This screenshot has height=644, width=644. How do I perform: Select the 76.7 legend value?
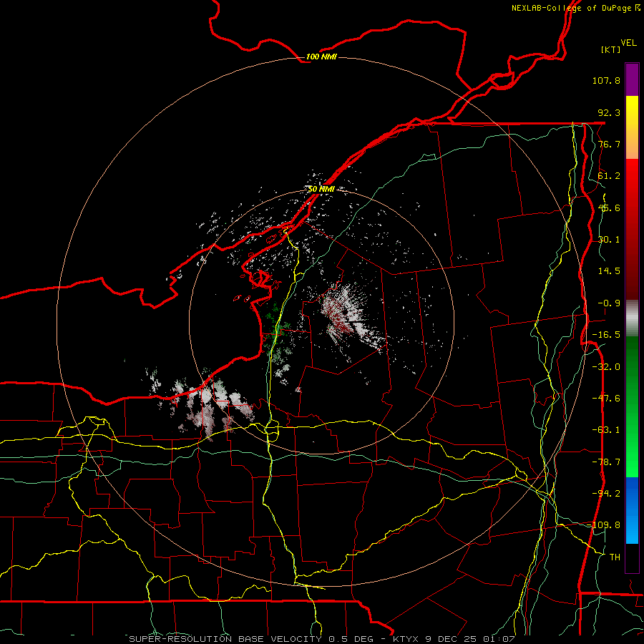609,144
